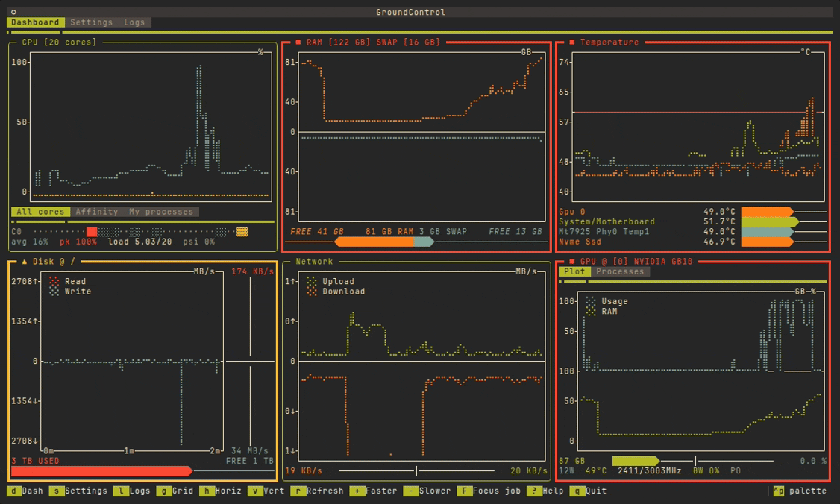Click the '2411/3003MHz' GPU clock value
Viewport: 840px width, 504px height.
(x=649, y=470)
